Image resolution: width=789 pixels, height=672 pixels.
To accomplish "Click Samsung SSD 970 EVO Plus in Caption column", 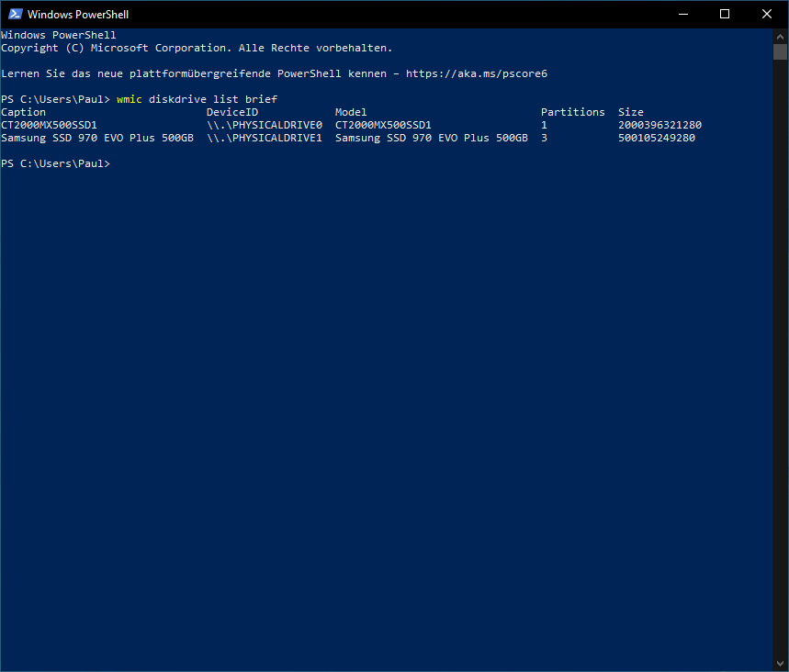I will [97, 138].
